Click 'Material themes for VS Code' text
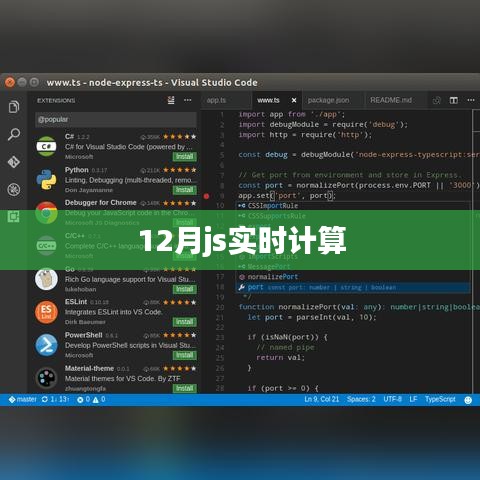Screen dimensions: 480x480 [x=123, y=379]
